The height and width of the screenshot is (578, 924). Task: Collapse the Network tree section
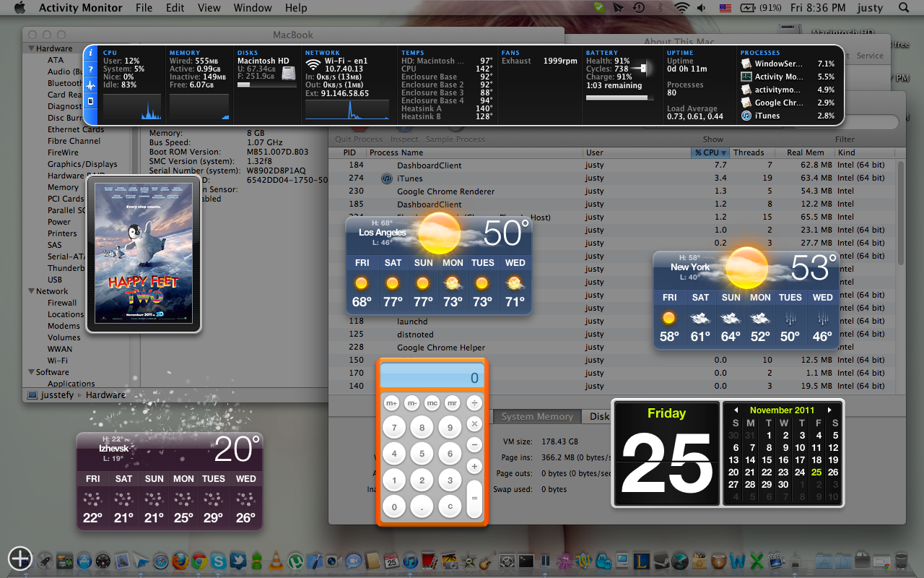[32, 291]
